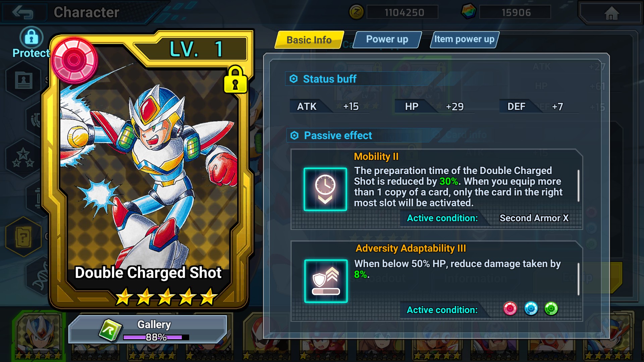Open the question mark card sidebar icon
The image size is (644, 362).
click(x=23, y=237)
